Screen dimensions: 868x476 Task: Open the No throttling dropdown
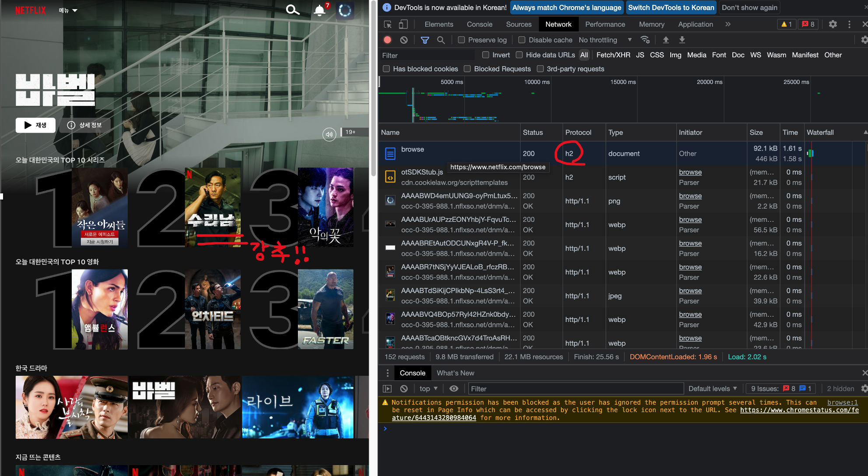click(x=605, y=40)
